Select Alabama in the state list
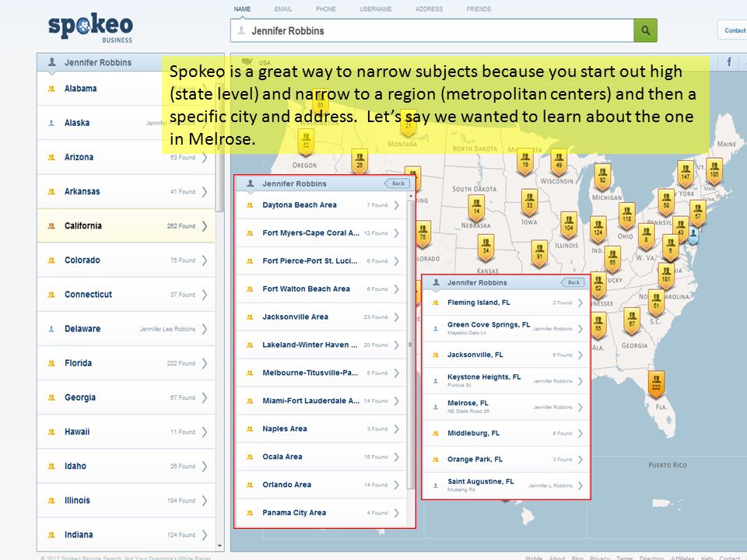The image size is (747, 560). pyautogui.click(x=126, y=89)
